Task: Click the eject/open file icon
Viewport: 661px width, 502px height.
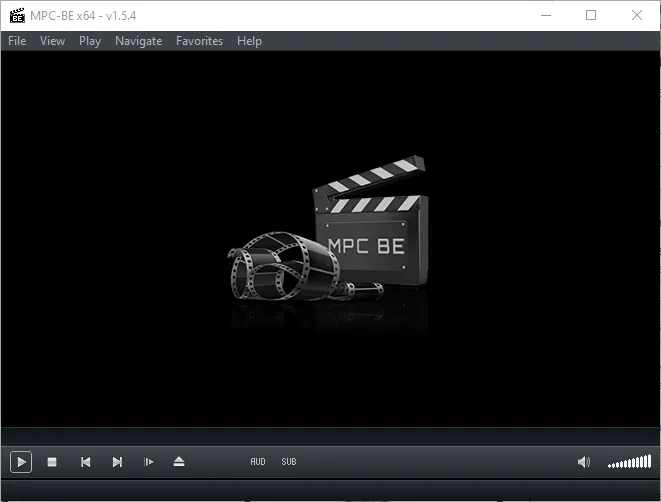Action: tap(179, 462)
